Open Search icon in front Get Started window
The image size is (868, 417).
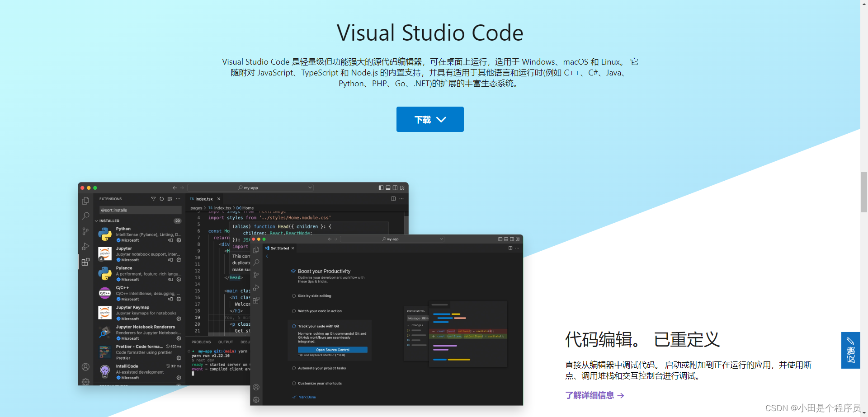[x=256, y=262]
